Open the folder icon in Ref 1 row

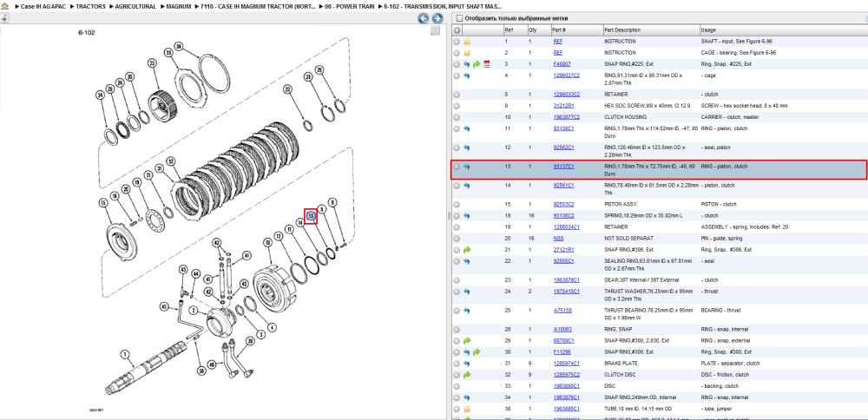pos(467,42)
